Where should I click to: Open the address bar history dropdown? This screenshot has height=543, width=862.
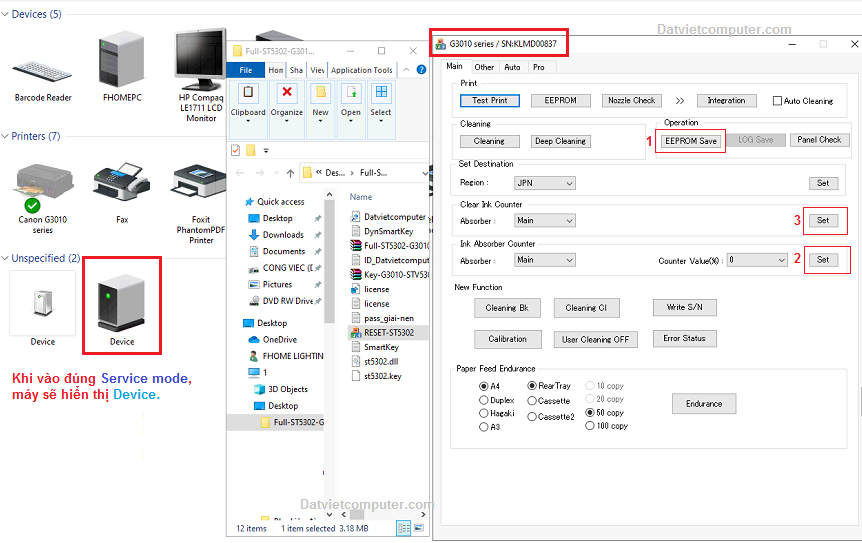point(424,173)
